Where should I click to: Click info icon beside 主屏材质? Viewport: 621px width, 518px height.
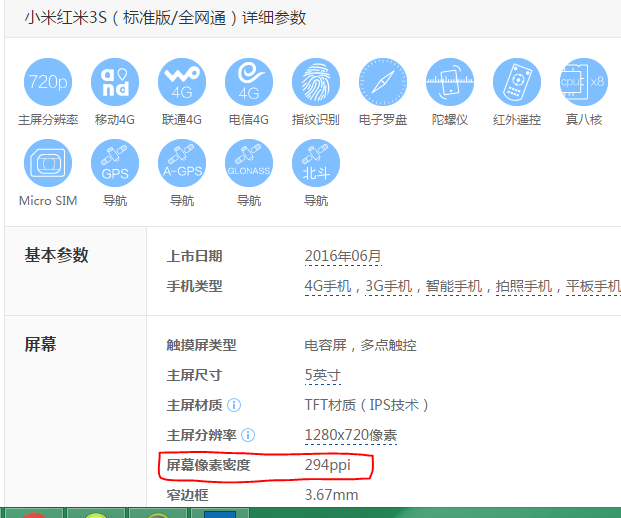pos(234,405)
